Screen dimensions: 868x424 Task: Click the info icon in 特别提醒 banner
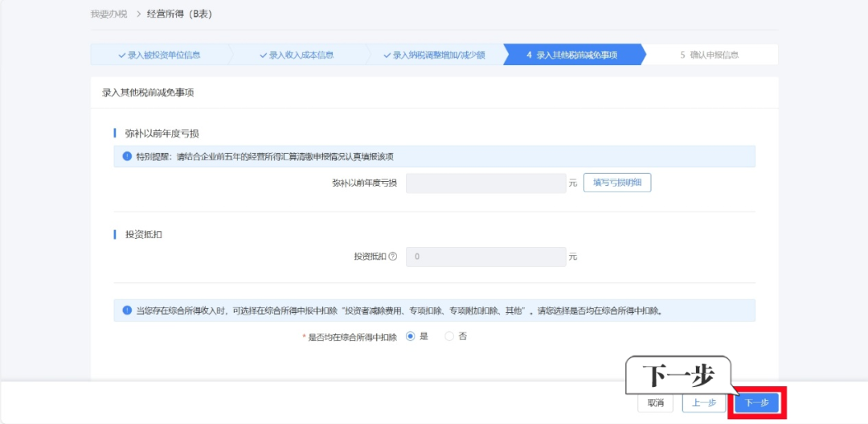click(127, 156)
